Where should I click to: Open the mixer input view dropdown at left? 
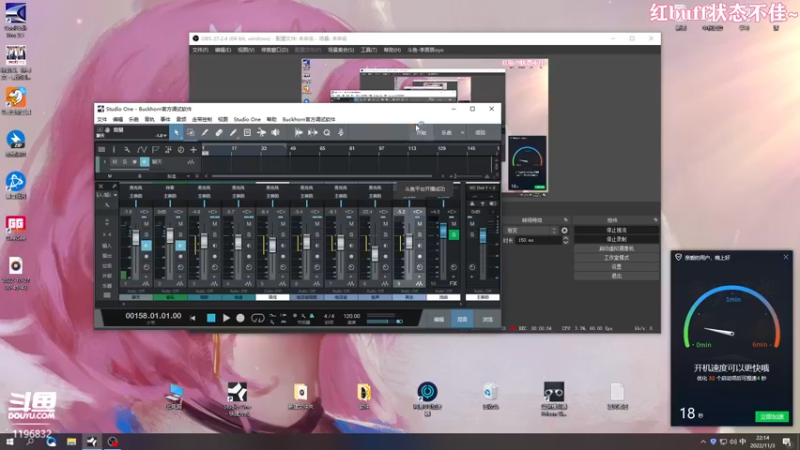tap(107, 195)
